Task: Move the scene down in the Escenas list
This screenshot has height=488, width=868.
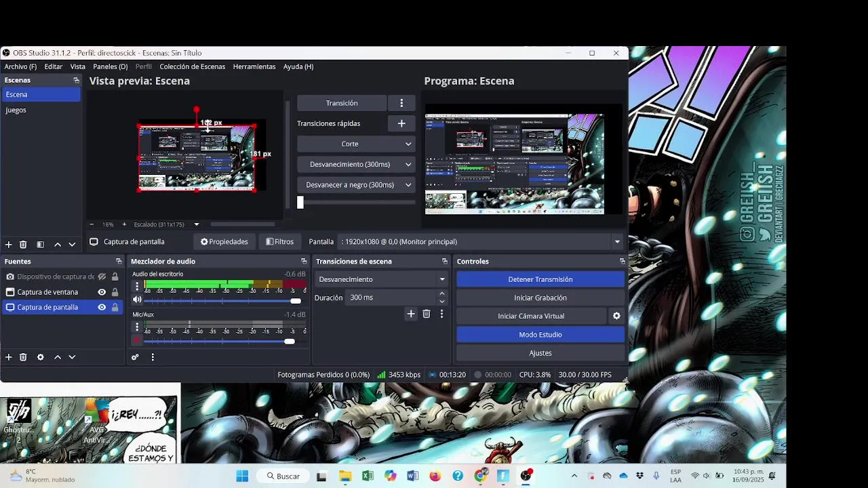Action: click(72, 245)
